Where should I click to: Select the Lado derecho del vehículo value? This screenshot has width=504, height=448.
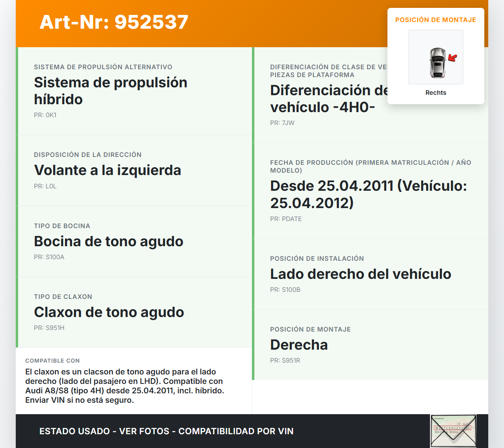(361, 274)
